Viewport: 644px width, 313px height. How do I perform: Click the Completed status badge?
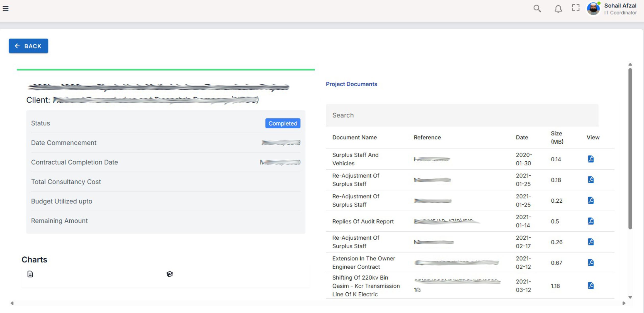coord(283,123)
